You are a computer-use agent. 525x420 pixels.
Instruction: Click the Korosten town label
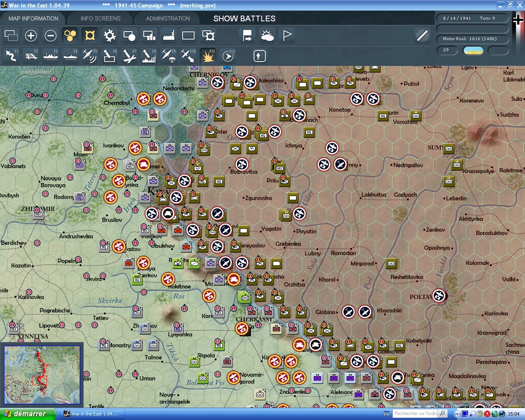19,137
